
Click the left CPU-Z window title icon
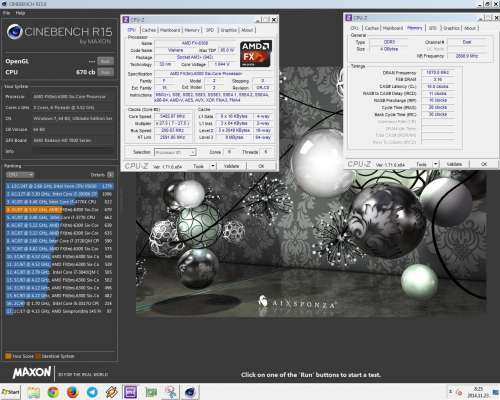126,20
